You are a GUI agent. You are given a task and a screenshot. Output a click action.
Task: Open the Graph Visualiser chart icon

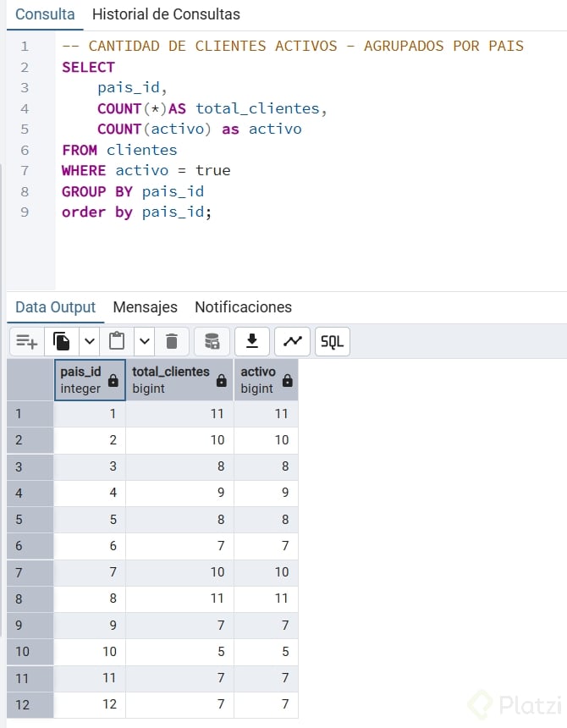292,342
